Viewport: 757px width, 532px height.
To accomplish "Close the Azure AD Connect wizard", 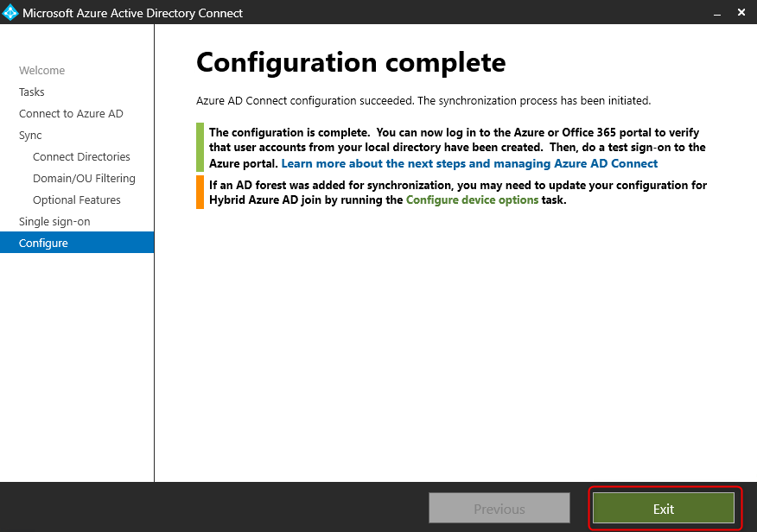I will (x=741, y=12).
